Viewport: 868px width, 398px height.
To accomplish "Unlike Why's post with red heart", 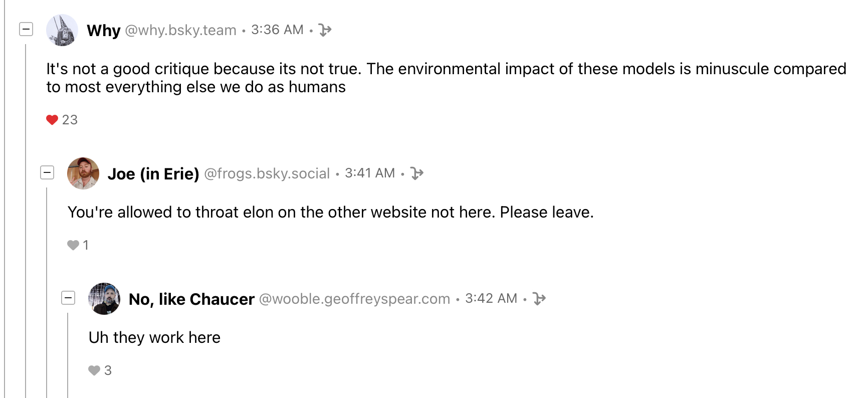I will coord(52,120).
